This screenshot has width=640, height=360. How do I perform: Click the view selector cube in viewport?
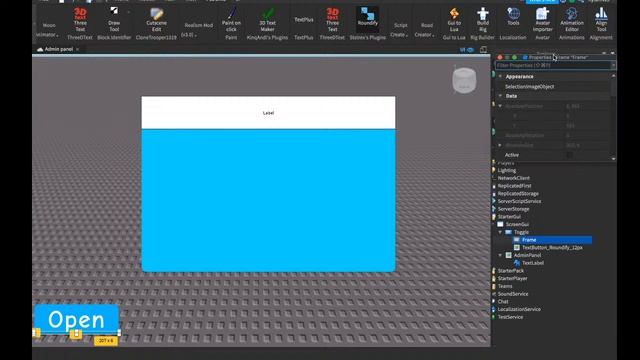pyautogui.click(x=464, y=80)
